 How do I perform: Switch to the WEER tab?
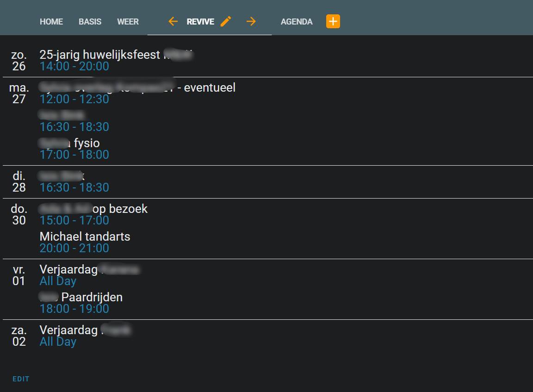128,21
